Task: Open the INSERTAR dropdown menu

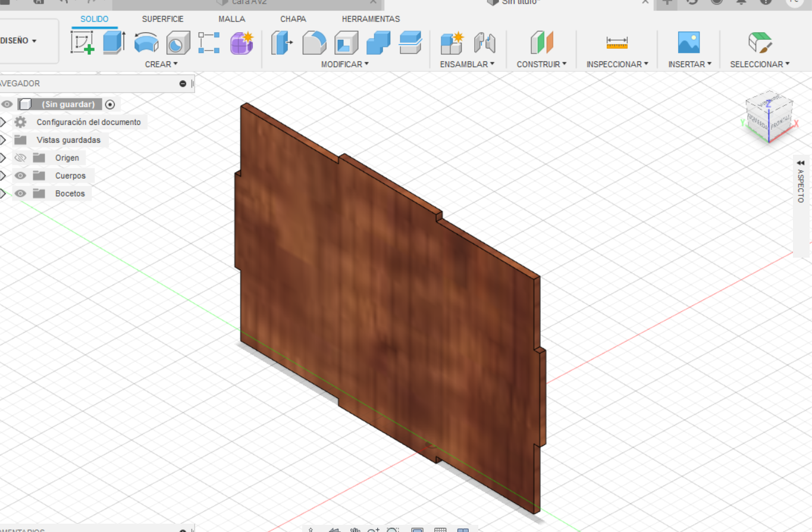Action: 690,64
